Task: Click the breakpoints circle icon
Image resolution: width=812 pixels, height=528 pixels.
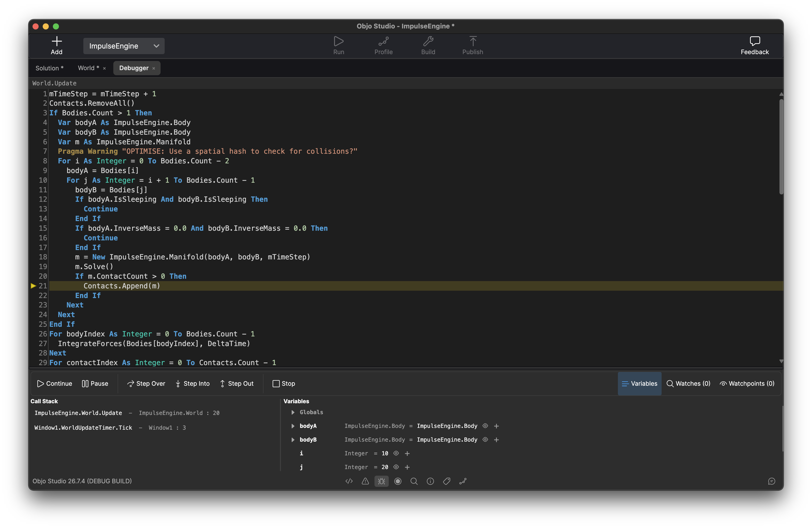Action: click(398, 481)
